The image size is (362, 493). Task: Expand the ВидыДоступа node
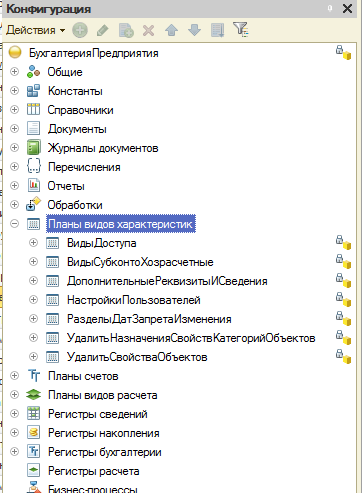(x=33, y=242)
